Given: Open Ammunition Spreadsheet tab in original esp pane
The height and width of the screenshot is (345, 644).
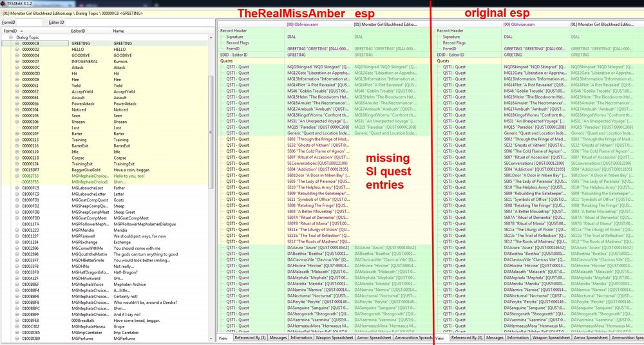Looking at the screenshot, I should [627, 338].
